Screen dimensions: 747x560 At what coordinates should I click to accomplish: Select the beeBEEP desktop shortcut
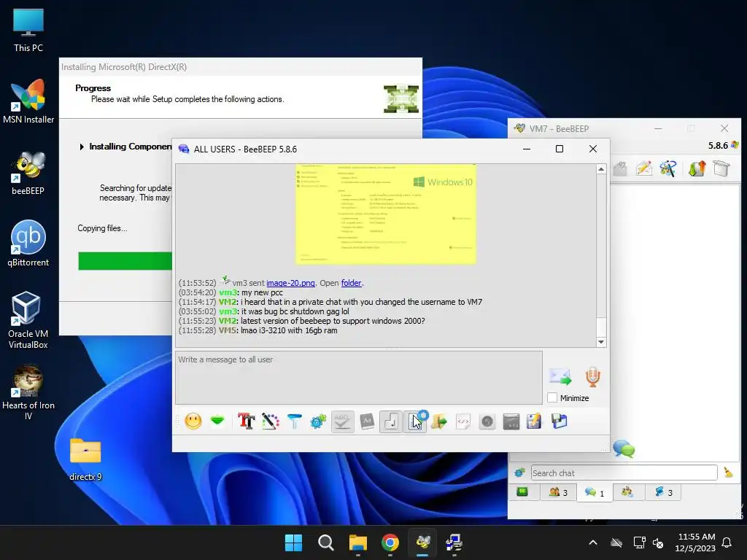pyautogui.click(x=28, y=174)
